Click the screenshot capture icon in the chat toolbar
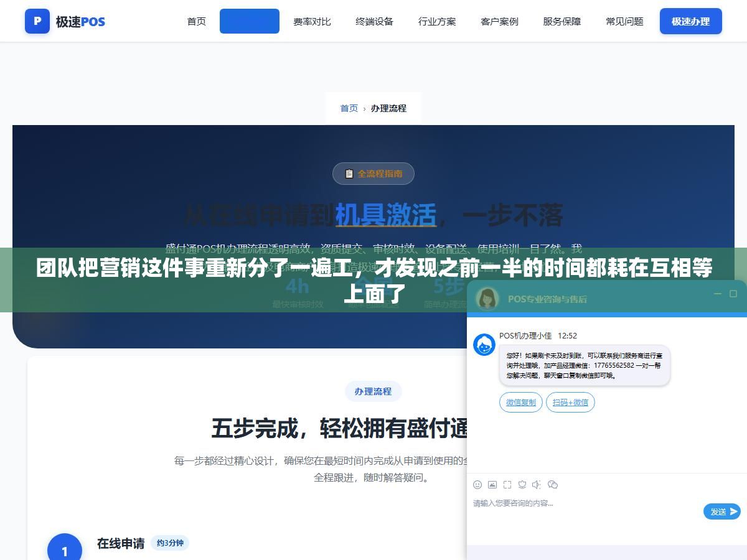 tap(507, 485)
